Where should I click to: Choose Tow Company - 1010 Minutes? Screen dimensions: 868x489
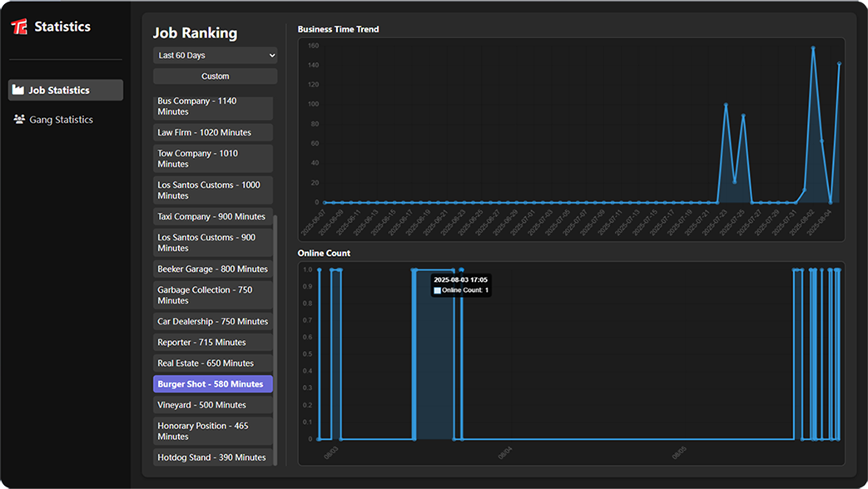click(x=212, y=159)
